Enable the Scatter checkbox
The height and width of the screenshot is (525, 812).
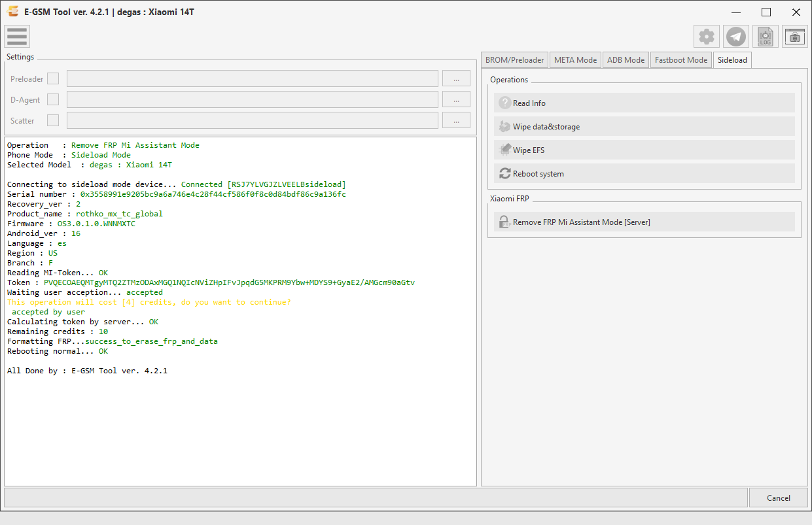coord(53,120)
